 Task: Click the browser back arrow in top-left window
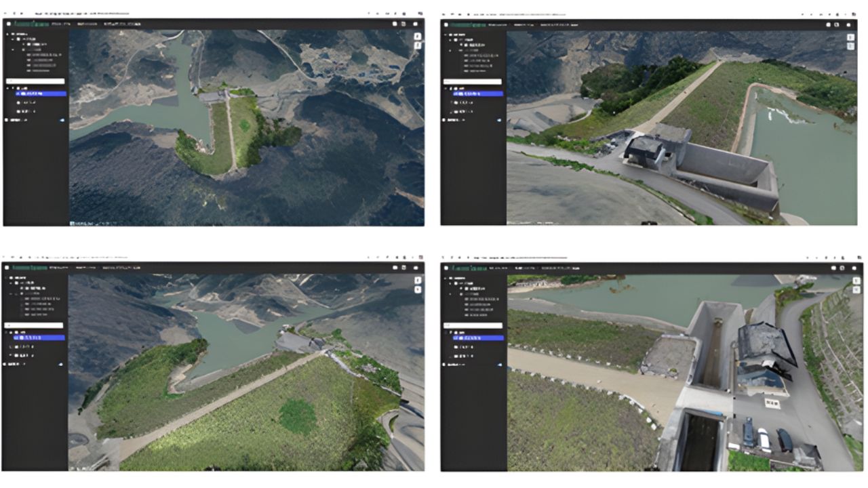coord(5,13)
